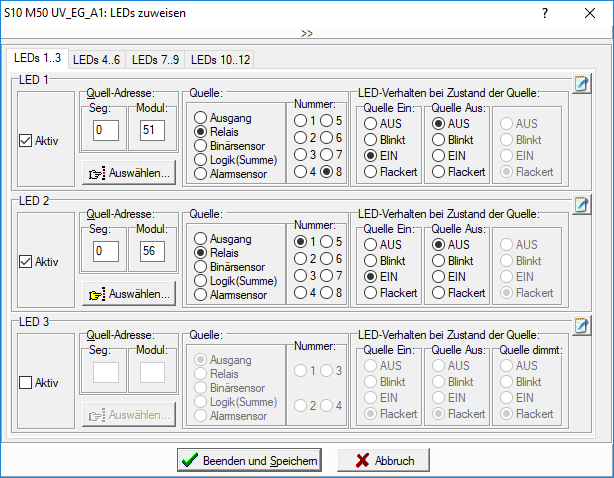Click the edit note icon for LED 3
Viewport: 614px width, 478px height.
click(x=579, y=326)
